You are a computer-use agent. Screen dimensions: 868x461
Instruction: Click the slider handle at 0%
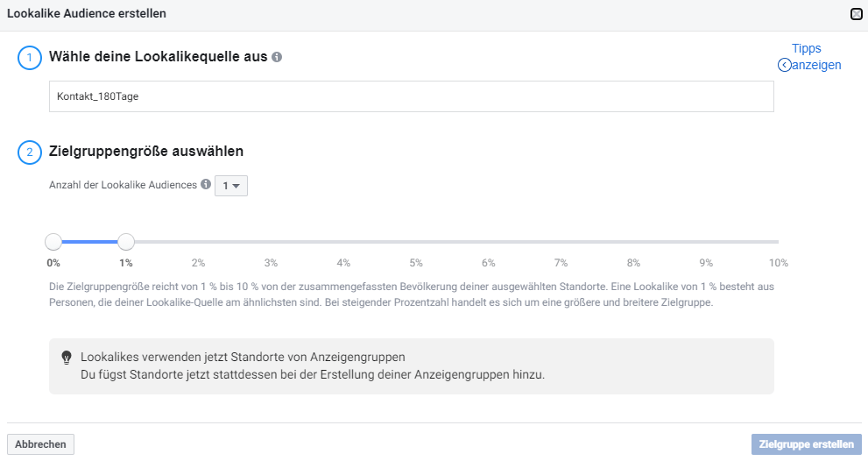click(53, 242)
